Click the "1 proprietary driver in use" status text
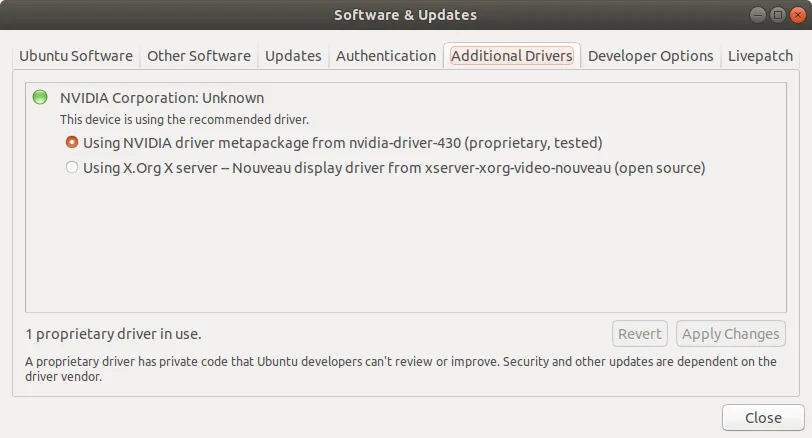 120,334
